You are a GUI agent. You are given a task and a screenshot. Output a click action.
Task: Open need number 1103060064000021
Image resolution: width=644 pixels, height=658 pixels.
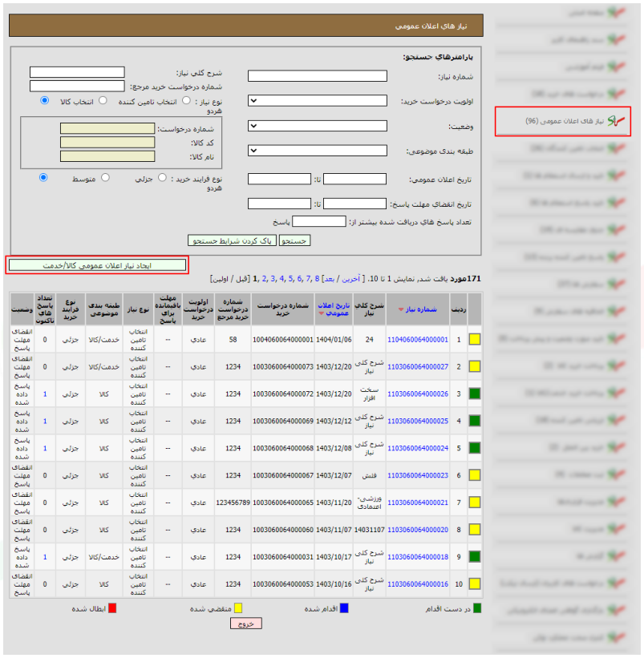point(418,503)
